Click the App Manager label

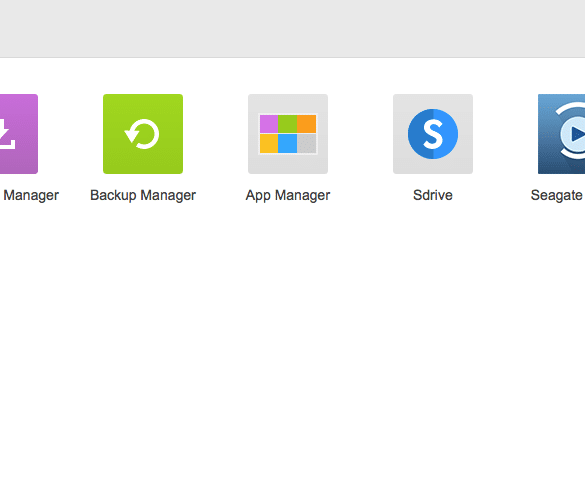288,196
